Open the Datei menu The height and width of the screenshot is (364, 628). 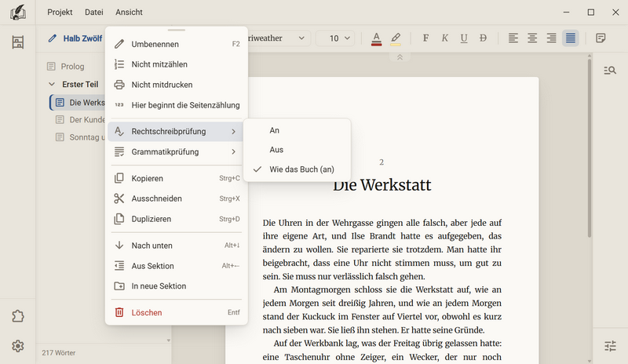94,12
